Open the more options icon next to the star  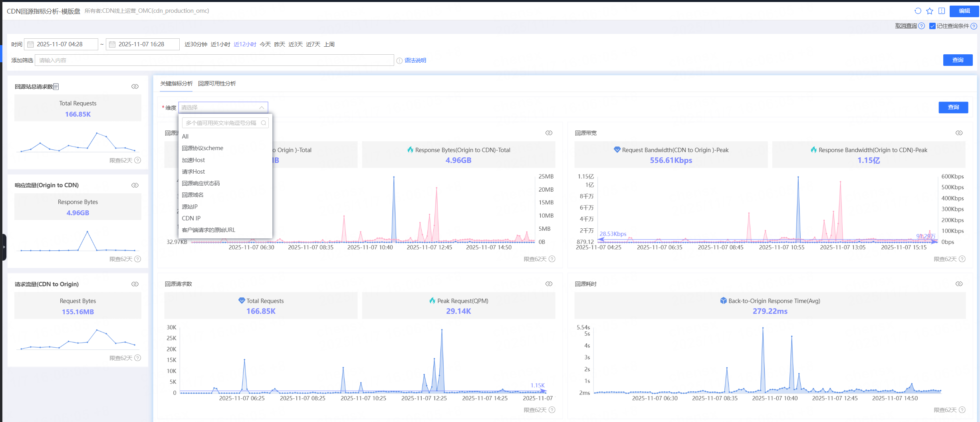click(941, 11)
